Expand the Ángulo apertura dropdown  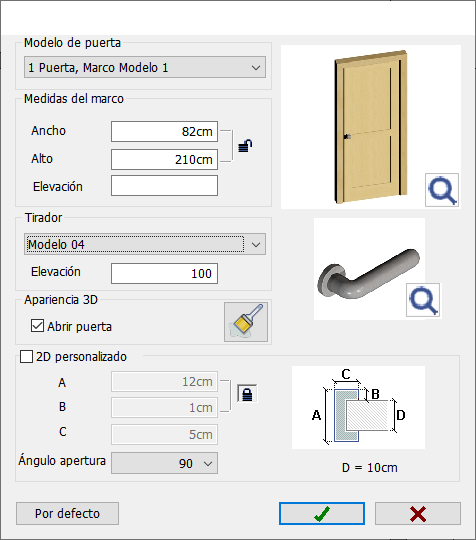(x=164, y=463)
